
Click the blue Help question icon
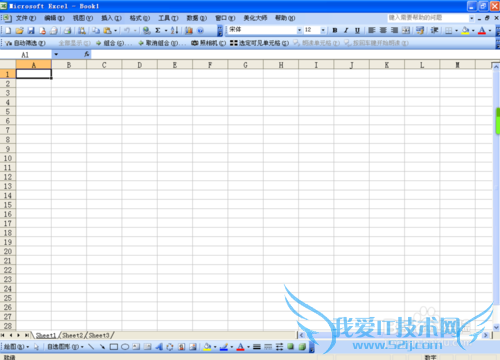[x=200, y=31]
